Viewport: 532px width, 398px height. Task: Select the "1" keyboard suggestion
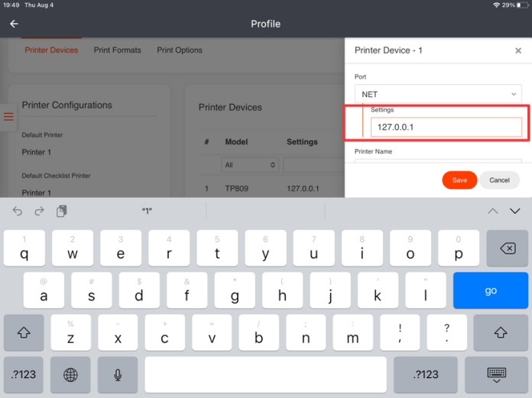(147, 211)
